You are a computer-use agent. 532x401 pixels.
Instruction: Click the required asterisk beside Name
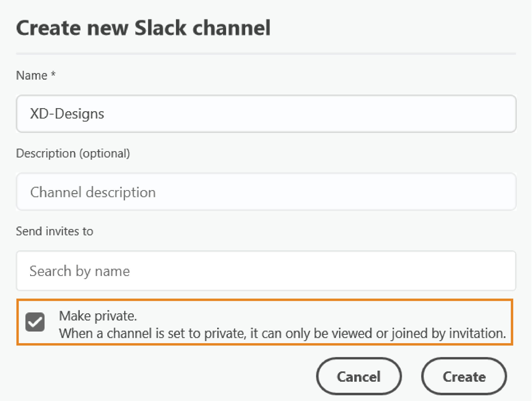[53, 74]
